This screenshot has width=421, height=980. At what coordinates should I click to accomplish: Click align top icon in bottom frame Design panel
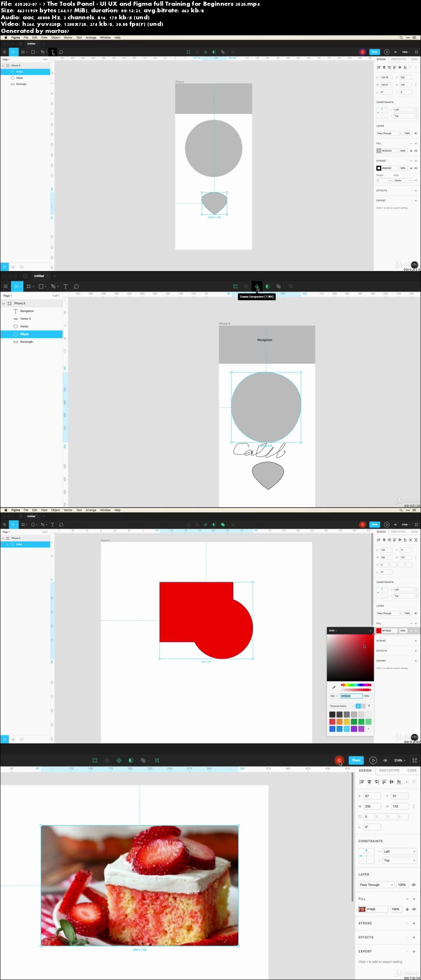point(384,782)
